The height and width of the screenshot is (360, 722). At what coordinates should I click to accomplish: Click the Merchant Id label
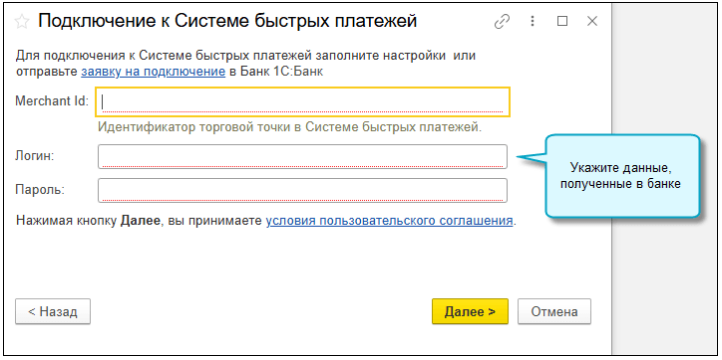(x=52, y=101)
